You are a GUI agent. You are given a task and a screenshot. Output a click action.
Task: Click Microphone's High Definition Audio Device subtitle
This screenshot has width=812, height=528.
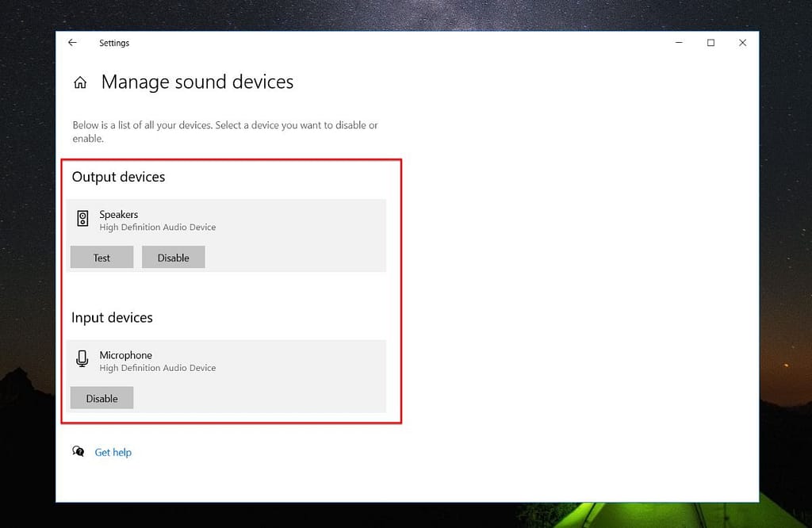pos(158,368)
